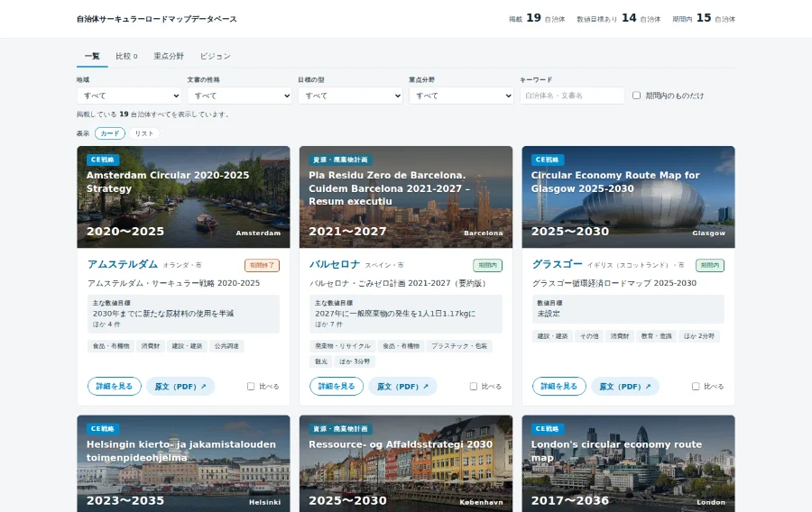Click the 未設定 target value on Glasgow card
This screenshot has width=812, height=512.
549,314
